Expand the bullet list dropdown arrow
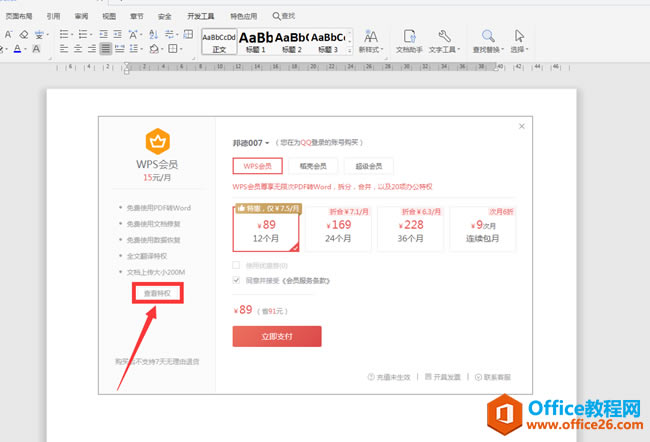Image resolution: width=650 pixels, height=442 pixels. coord(72,35)
